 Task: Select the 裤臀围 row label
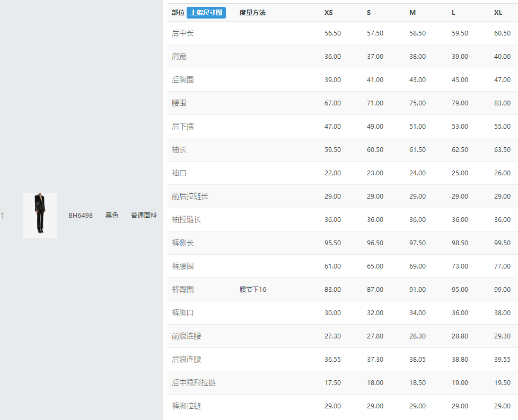[183, 290]
